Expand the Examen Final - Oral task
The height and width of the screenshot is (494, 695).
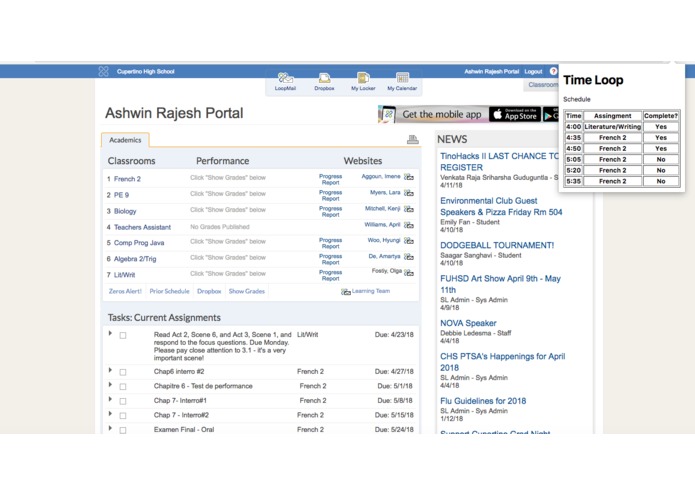tap(110, 428)
